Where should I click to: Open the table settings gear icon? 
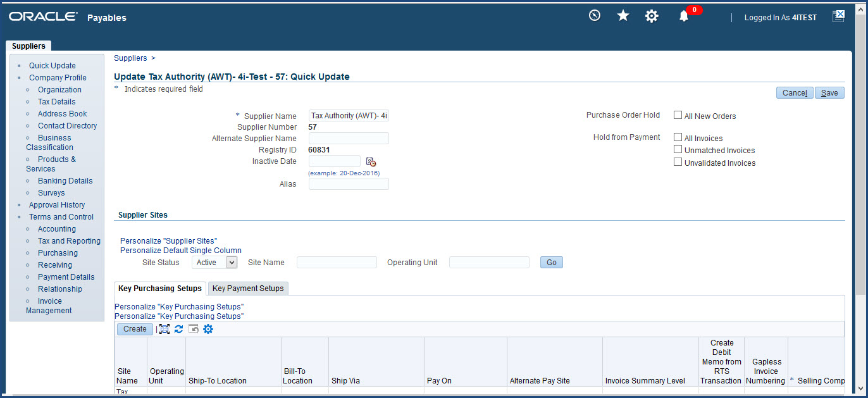pyautogui.click(x=208, y=329)
